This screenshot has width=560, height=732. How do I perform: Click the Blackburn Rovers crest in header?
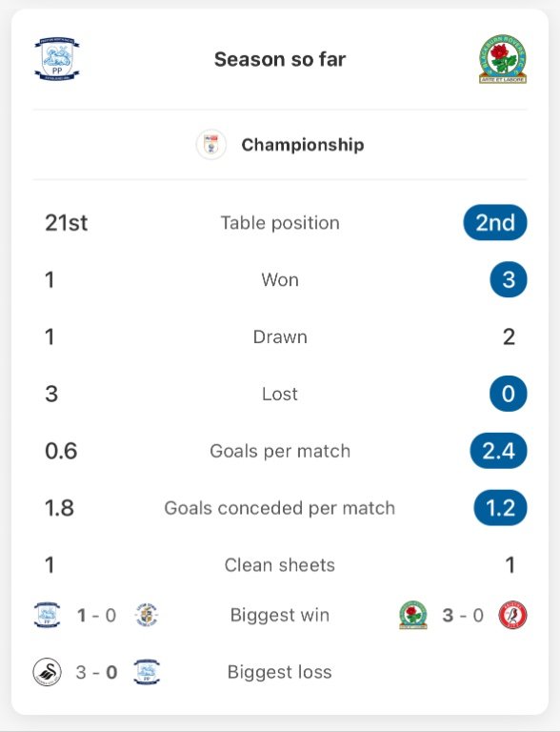point(503,59)
